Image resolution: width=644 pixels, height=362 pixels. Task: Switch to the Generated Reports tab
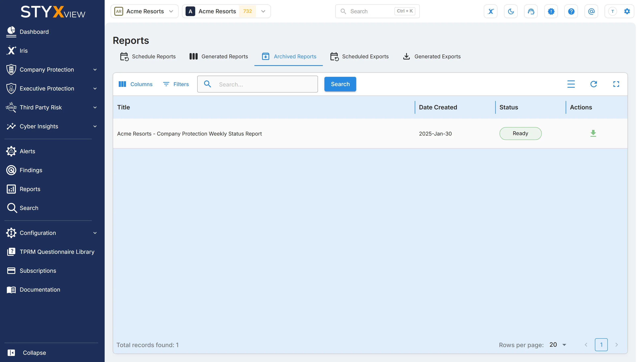pos(219,57)
